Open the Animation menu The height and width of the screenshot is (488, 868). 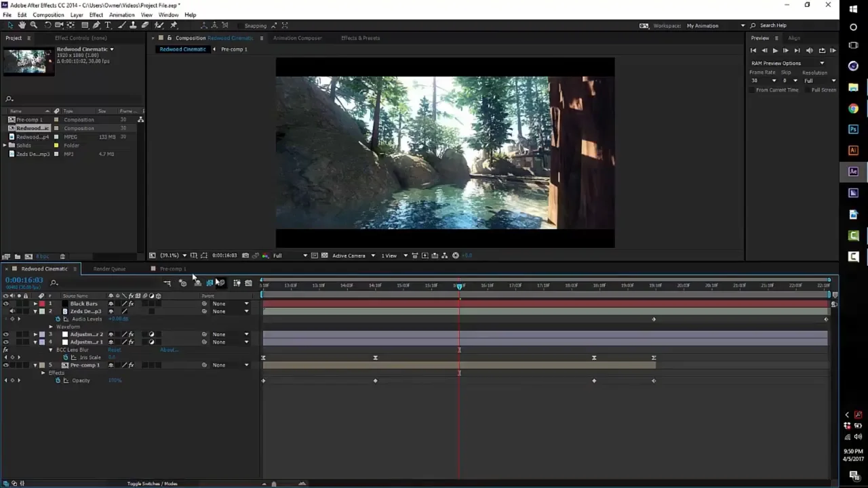pos(121,14)
